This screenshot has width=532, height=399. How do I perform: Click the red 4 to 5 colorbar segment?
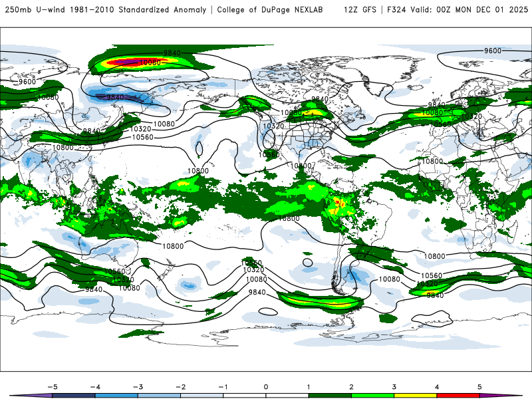coord(458,396)
